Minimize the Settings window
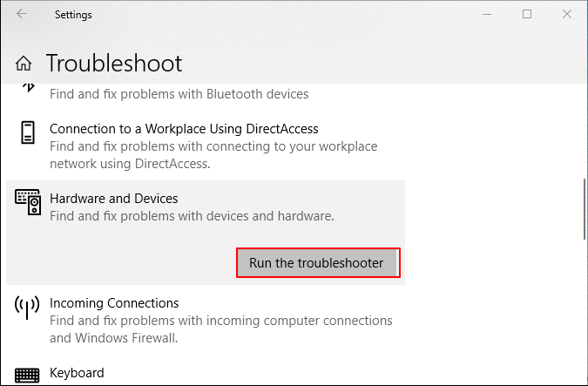The height and width of the screenshot is (386, 588). (x=487, y=14)
